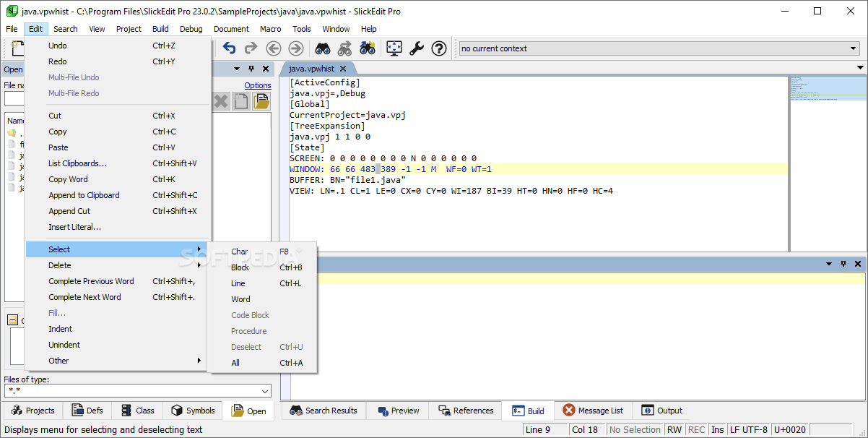Click the Find Next binoculars icon

[x=344, y=48]
